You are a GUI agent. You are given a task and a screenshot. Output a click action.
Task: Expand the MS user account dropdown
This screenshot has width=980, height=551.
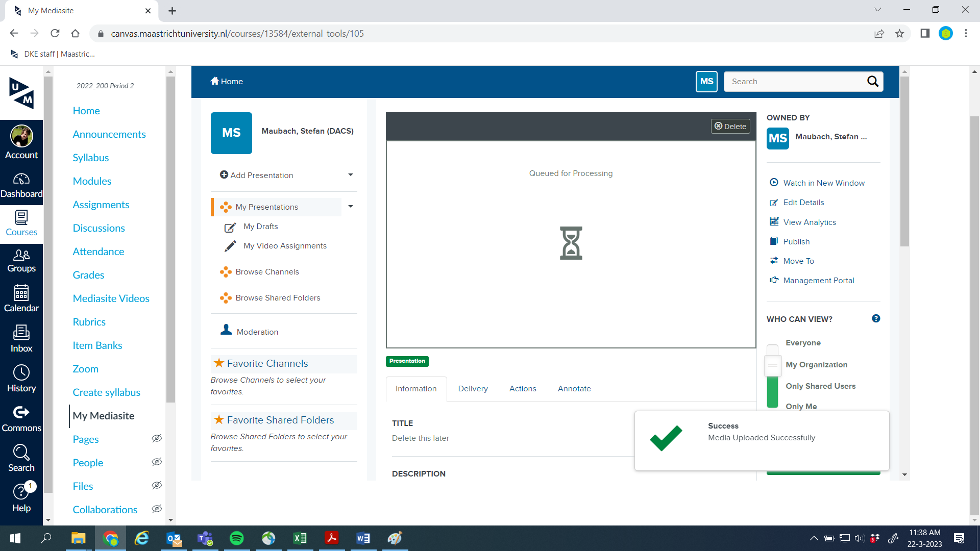click(x=706, y=81)
